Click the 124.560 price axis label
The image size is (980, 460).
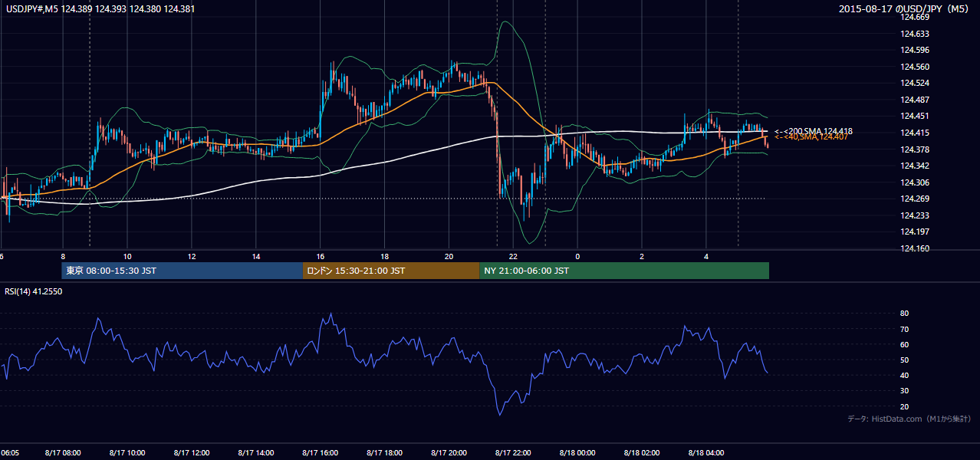(915, 67)
